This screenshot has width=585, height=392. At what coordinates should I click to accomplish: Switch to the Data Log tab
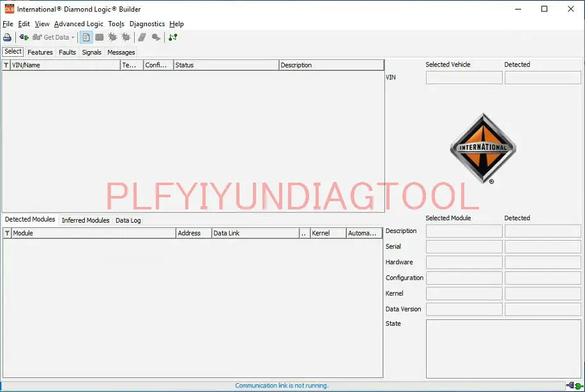coord(128,220)
